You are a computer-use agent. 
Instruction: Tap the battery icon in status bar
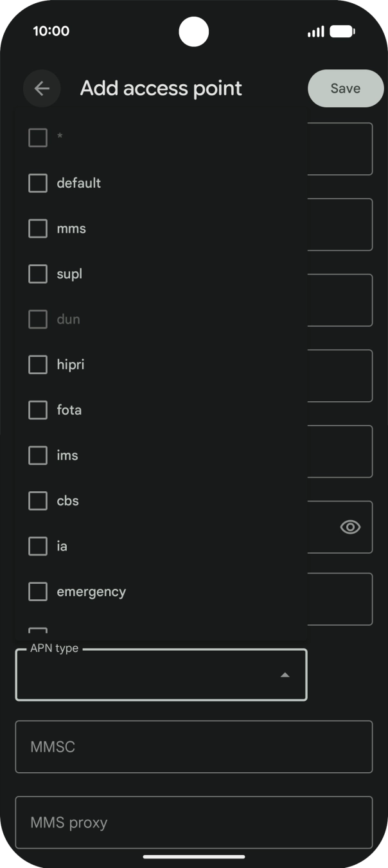[342, 30]
